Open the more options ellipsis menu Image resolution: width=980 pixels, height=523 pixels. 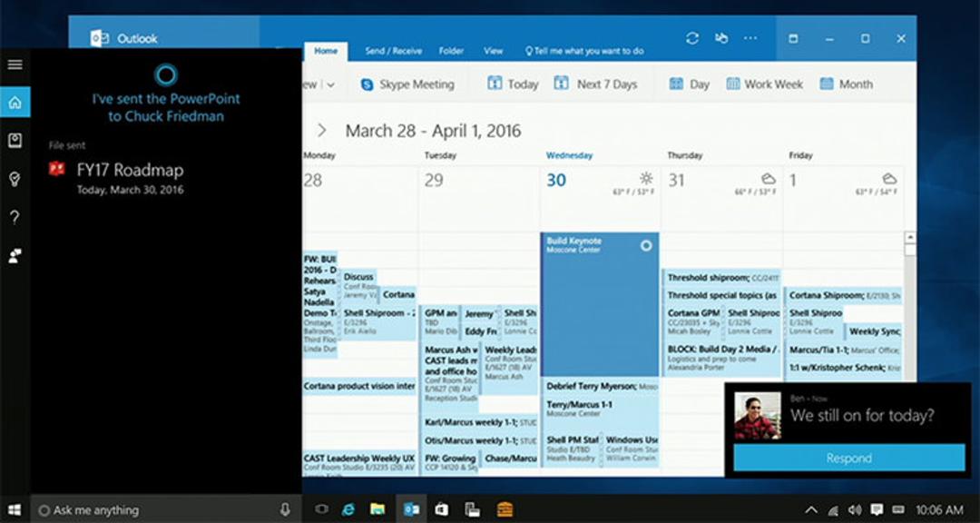pyautogui.click(x=750, y=39)
